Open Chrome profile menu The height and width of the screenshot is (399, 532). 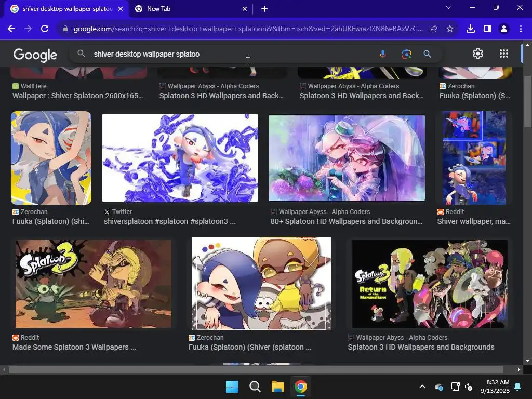[504, 29]
